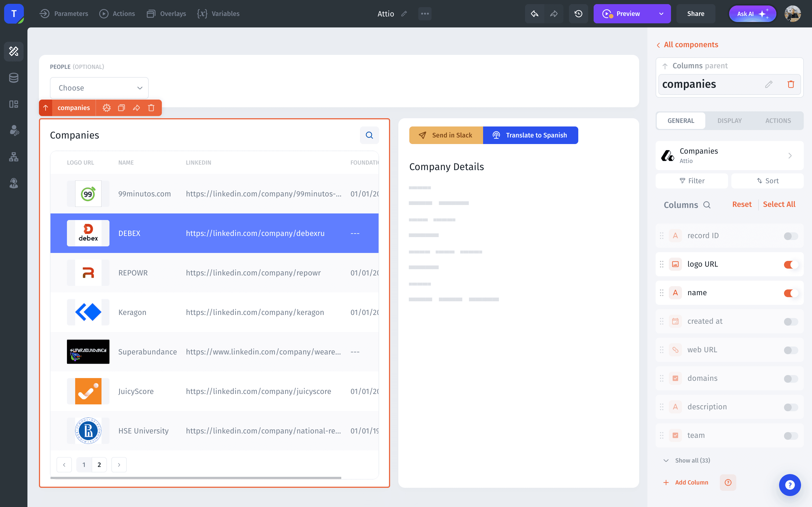Turn on the web URL column toggle
This screenshot has width=812, height=507.
(x=791, y=350)
